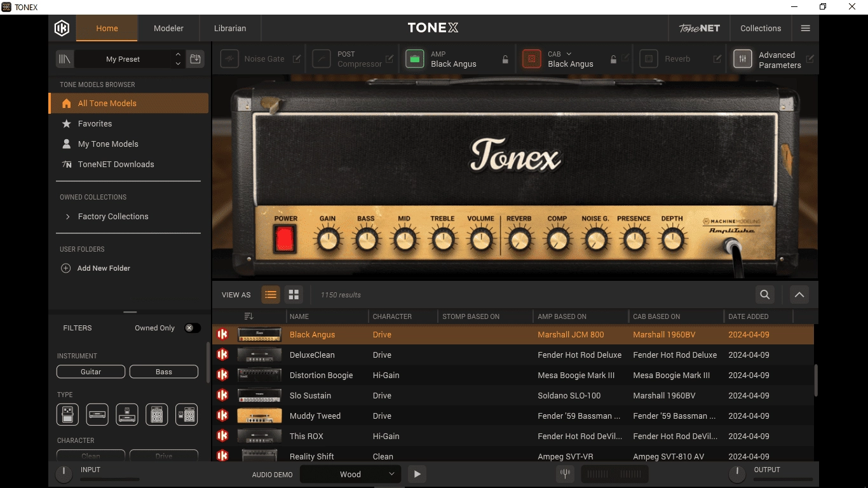Toggle the AMP module green button

[415, 59]
